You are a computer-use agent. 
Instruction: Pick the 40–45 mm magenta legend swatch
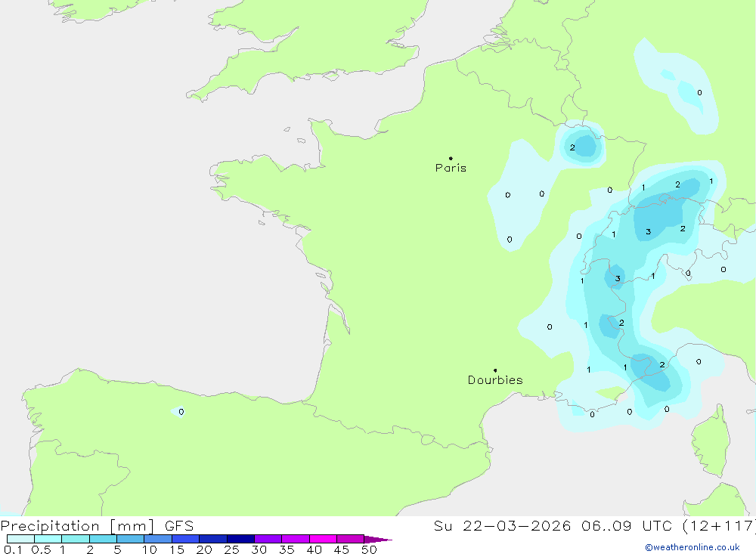(323, 539)
